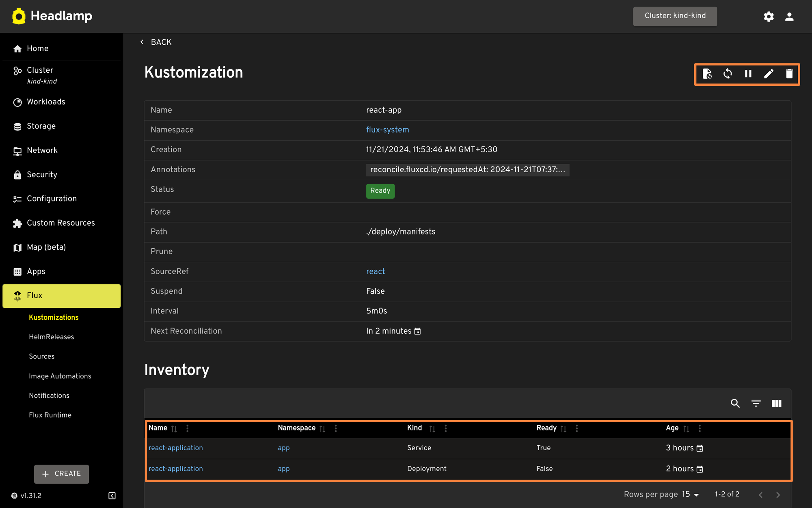812x508 pixels.
Task: Open Workloads section
Action: (61, 102)
